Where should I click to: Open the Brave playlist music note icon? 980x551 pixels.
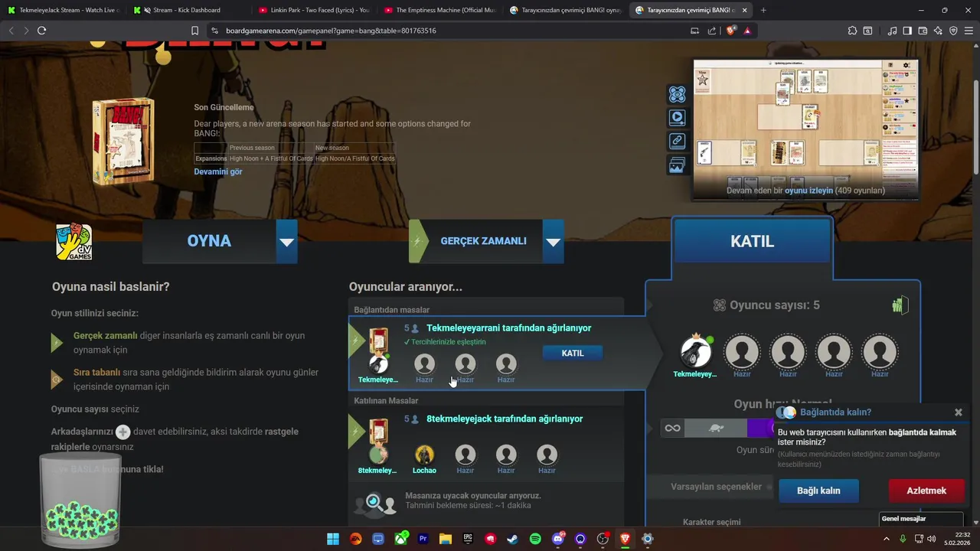pyautogui.click(x=893, y=31)
